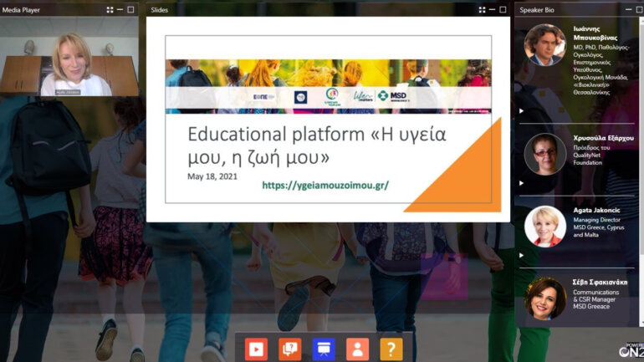Image resolution: width=644 pixels, height=362 pixels.
Task: Open the Media Player dock icon
Action: [x=256, y=349]
